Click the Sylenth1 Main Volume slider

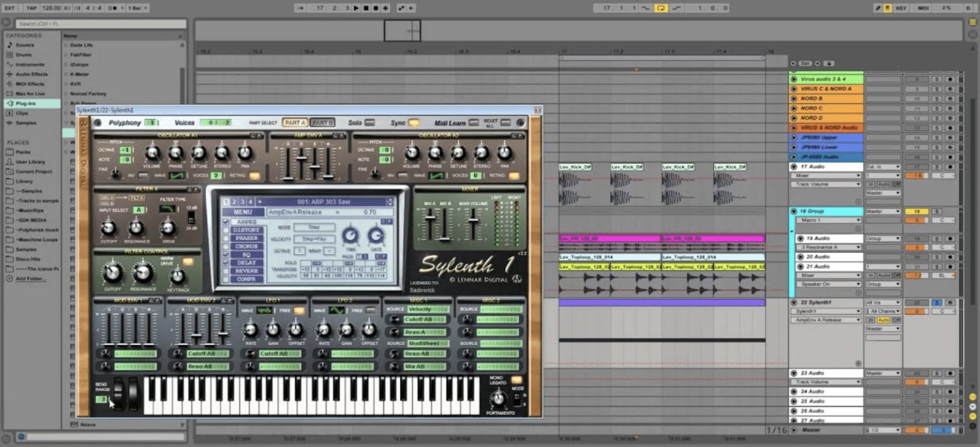[473, 220]
